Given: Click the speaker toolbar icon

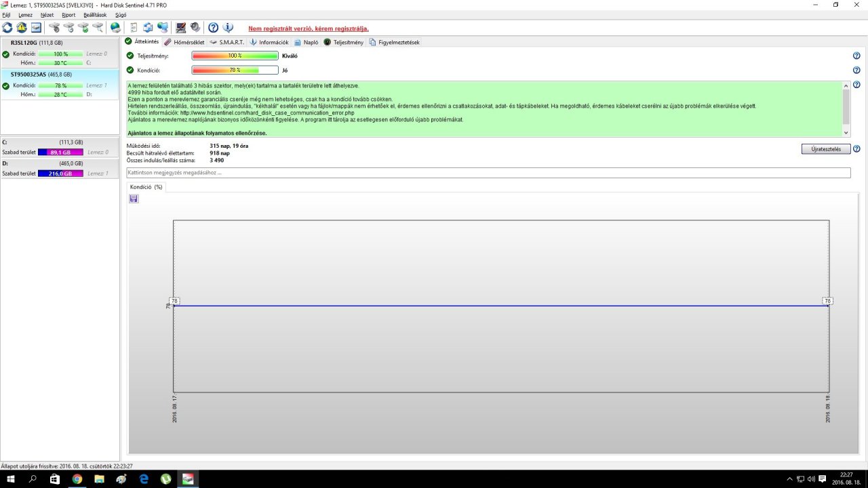Looking at the screenshot, I should [x=195, y=28].
